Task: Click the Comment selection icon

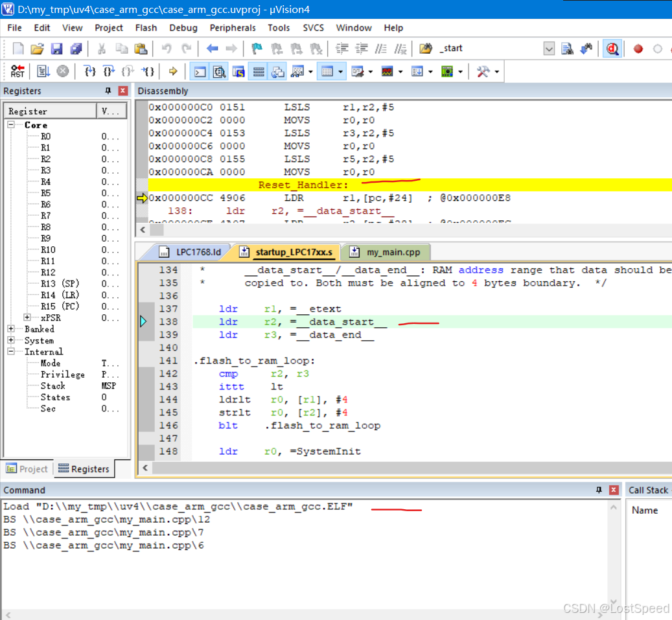Action: (380, 49)
